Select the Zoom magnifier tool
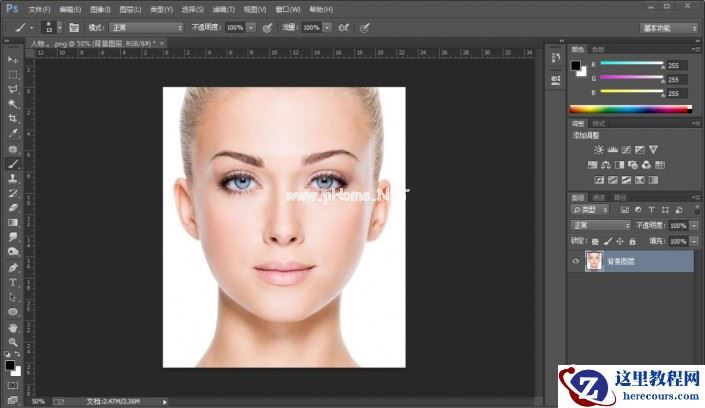 coord(13,342)
